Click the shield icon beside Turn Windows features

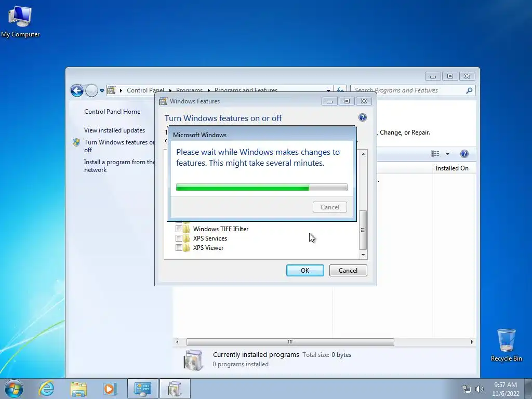tap(76, 142)
